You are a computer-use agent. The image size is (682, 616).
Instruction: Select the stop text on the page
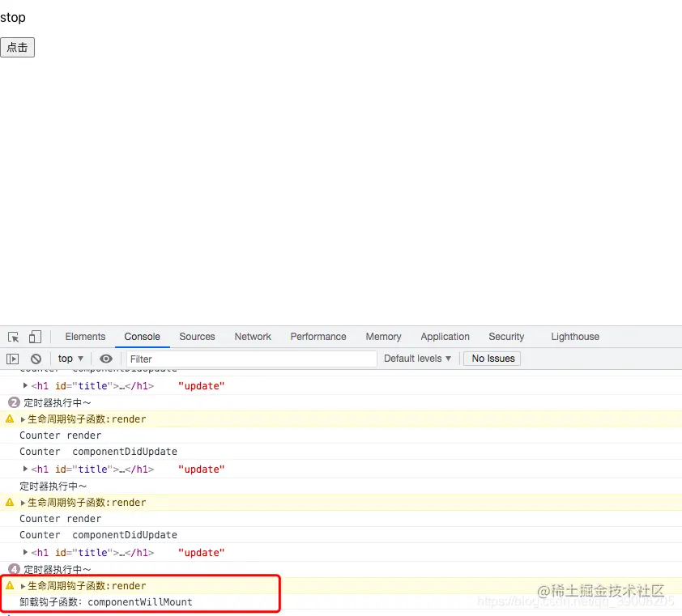[13, 17]
